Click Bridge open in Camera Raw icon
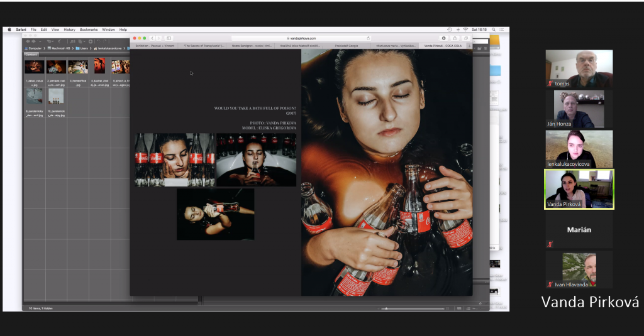644x336 pixels. coord(91,41)
